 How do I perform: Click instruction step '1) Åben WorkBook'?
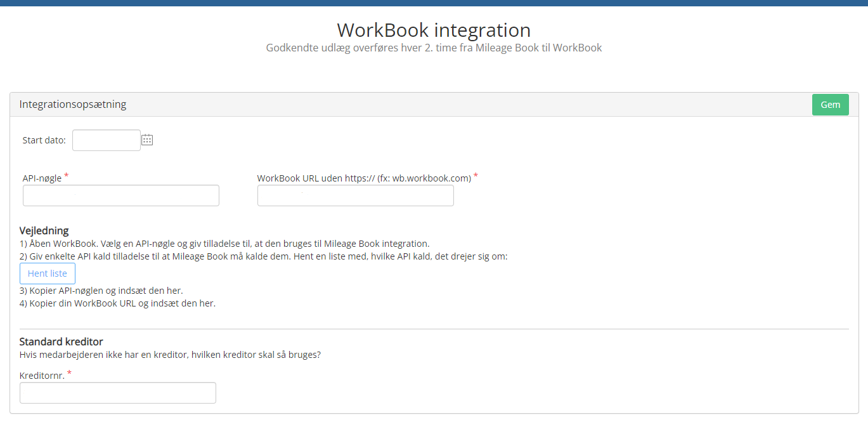coord(224,244)
